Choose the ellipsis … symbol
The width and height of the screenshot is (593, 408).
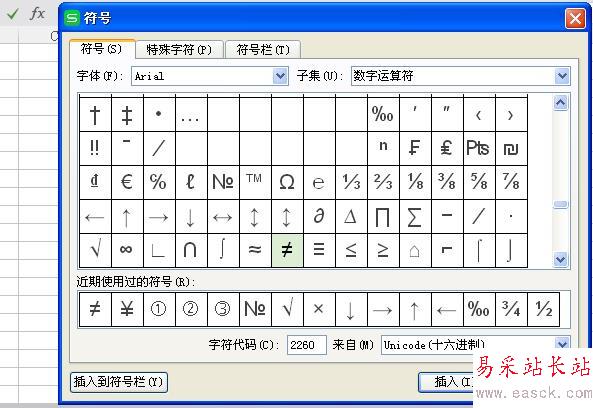[x=191, y=115]
